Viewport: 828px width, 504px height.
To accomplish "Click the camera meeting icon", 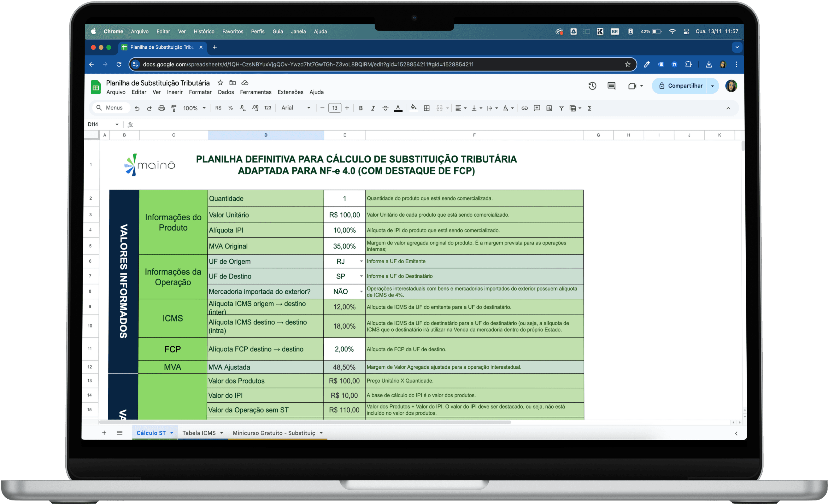I will [x=632, y=86].
